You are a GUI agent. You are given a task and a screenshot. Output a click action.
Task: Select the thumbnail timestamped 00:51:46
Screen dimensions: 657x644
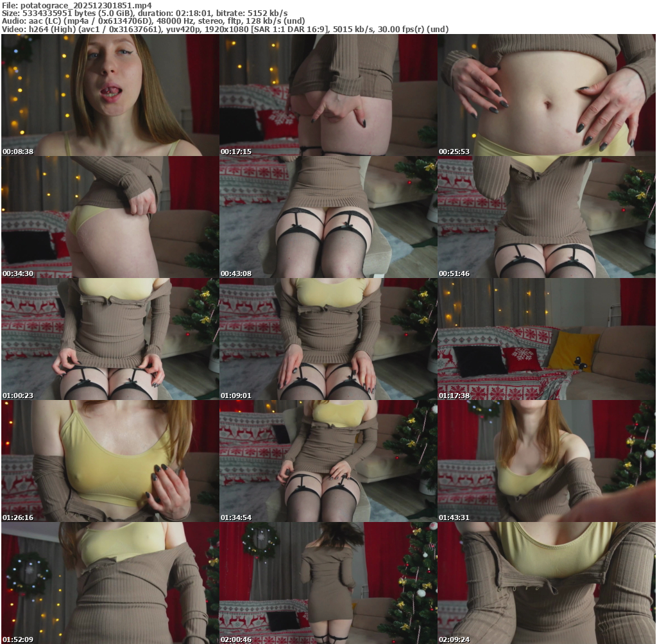(x=547, y=217)
